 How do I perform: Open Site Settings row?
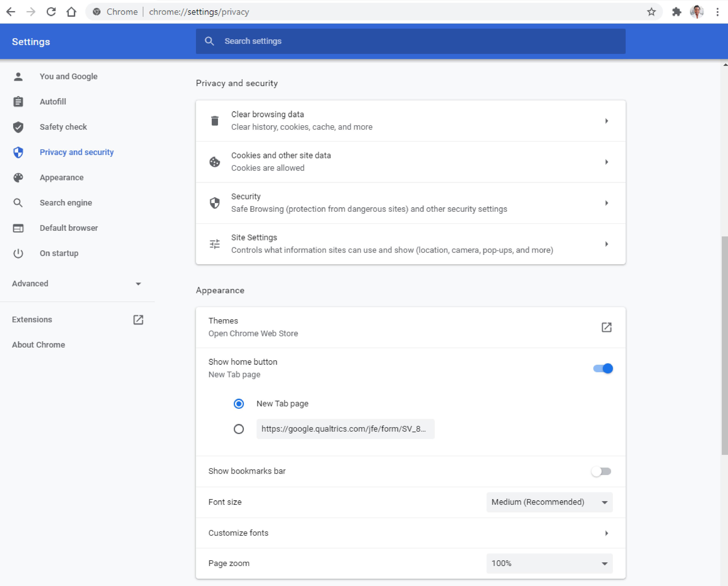[x=411, y=244]
